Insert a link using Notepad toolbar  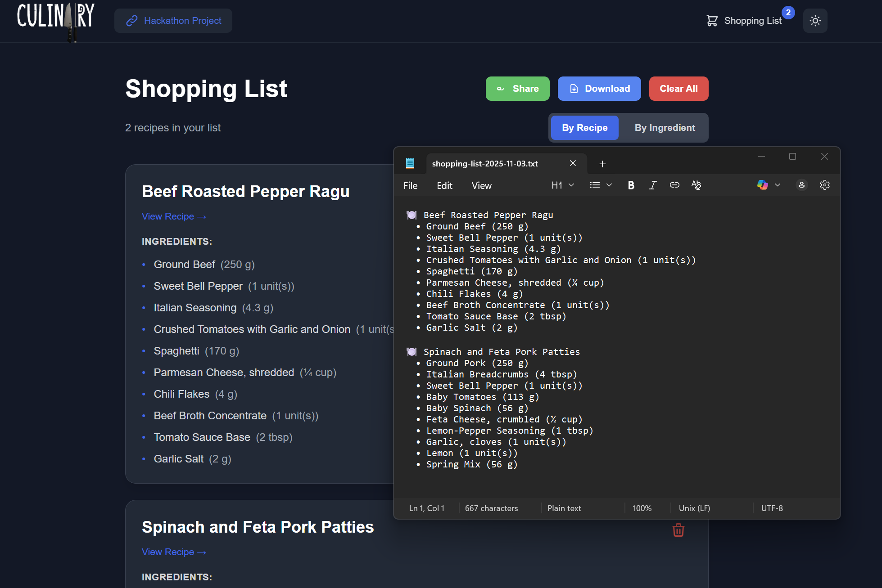[x=674, y=185]
